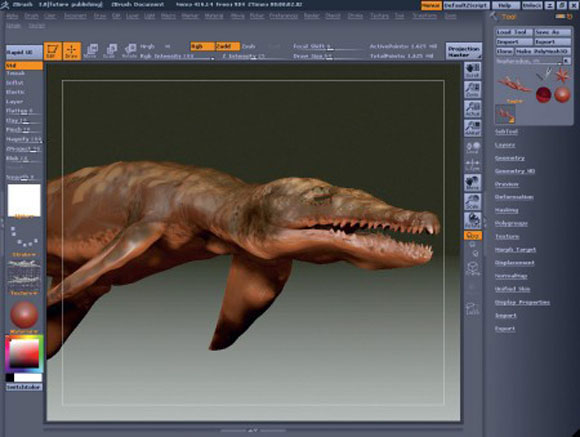Open the Brush menu
This screenshot has height=437, width=580.
point(31,16)
